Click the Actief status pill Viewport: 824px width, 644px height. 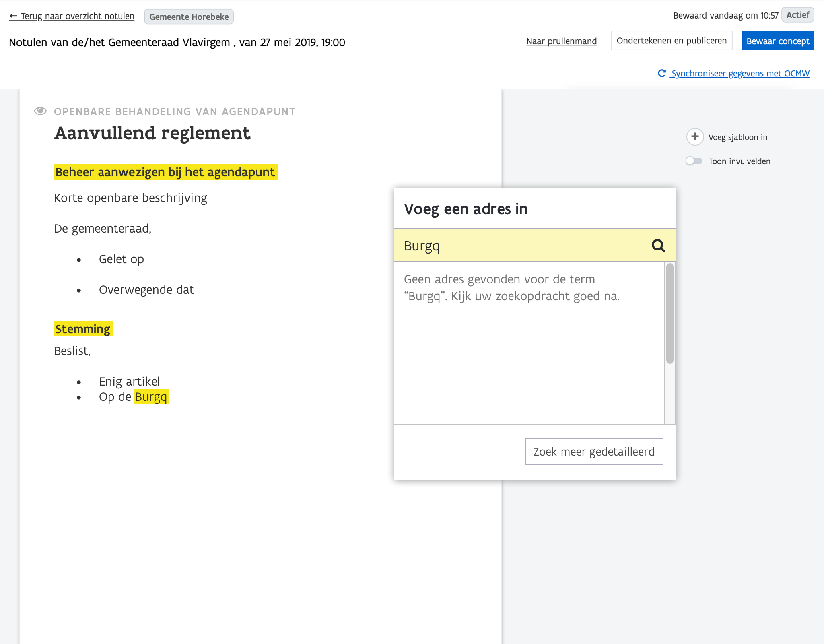(797, 15)
